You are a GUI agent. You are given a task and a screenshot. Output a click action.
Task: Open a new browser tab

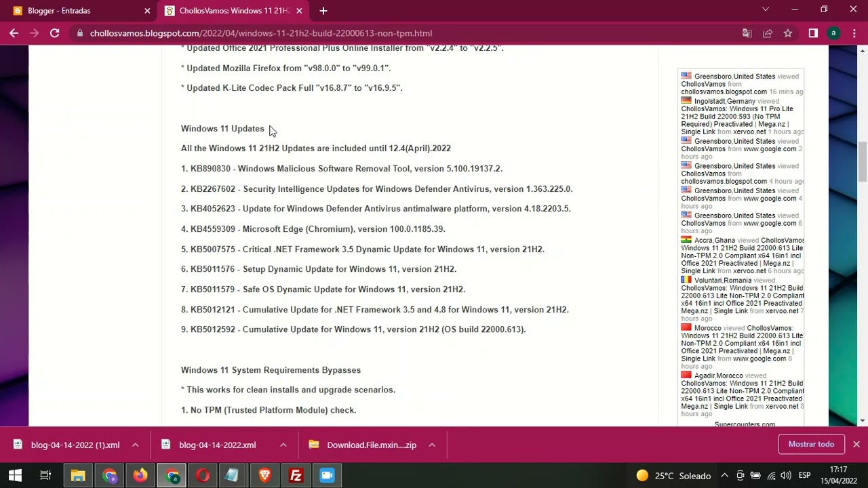coord(323,11)
